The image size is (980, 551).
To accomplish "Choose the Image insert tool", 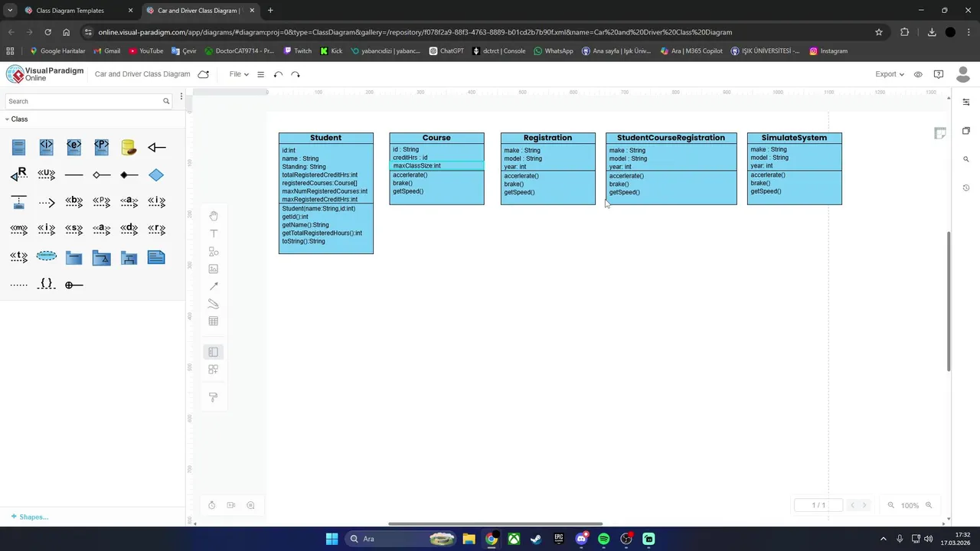I will tap(214, 269).
